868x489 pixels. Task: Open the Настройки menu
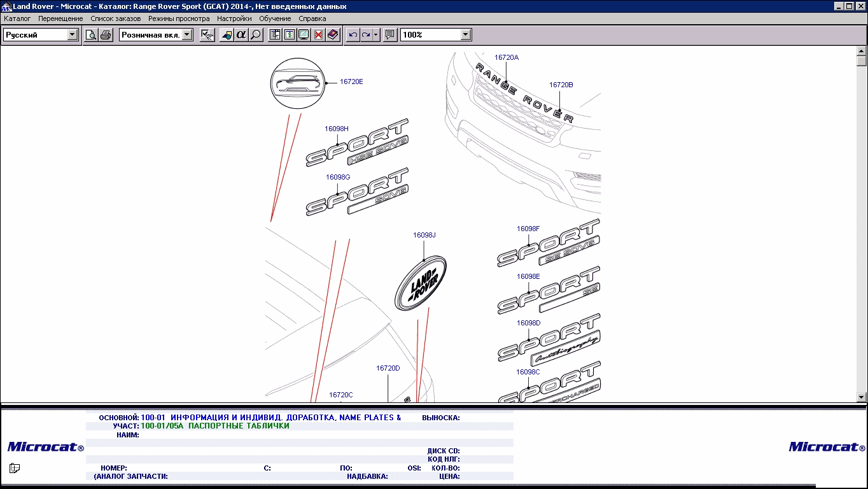pos(234,18)
